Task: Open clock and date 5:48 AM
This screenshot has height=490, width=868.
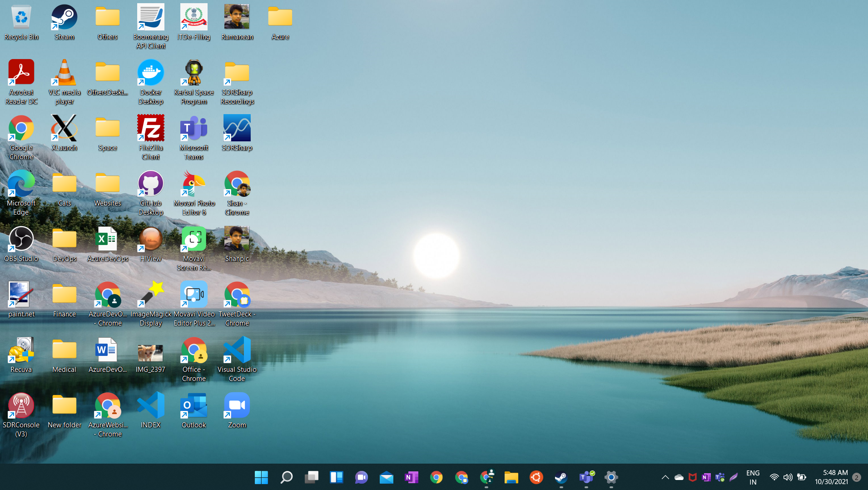Action: tap(831, 477)
